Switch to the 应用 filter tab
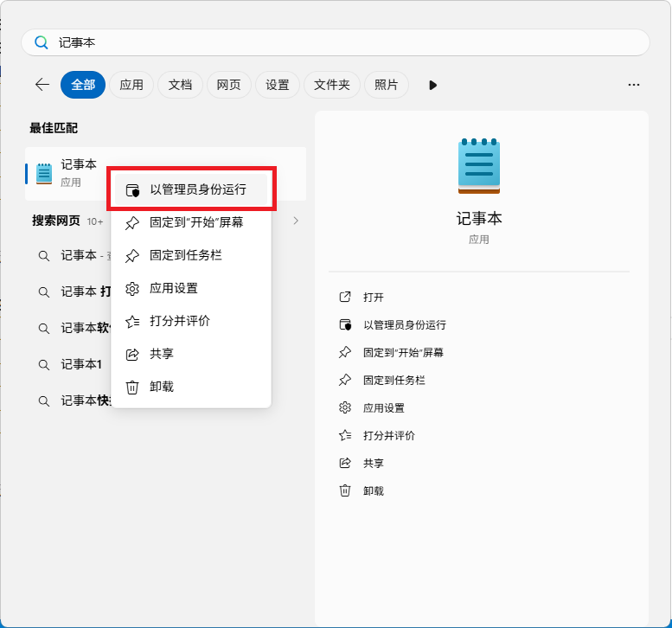 131,85
